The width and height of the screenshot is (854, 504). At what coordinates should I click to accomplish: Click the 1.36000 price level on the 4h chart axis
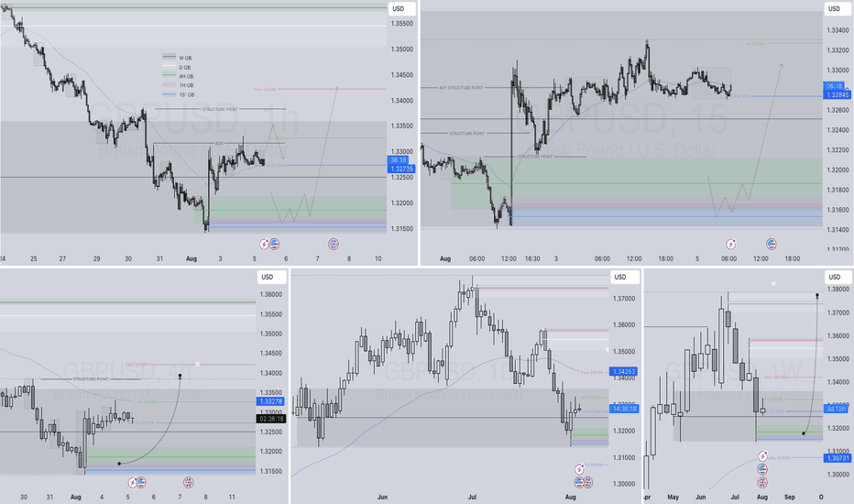click(x=271, y=295)
